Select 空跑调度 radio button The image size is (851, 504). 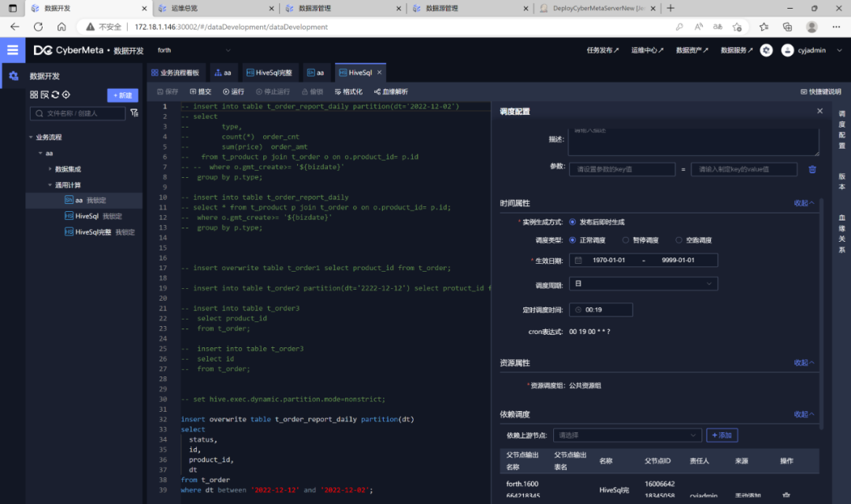[x=678, y=239]
